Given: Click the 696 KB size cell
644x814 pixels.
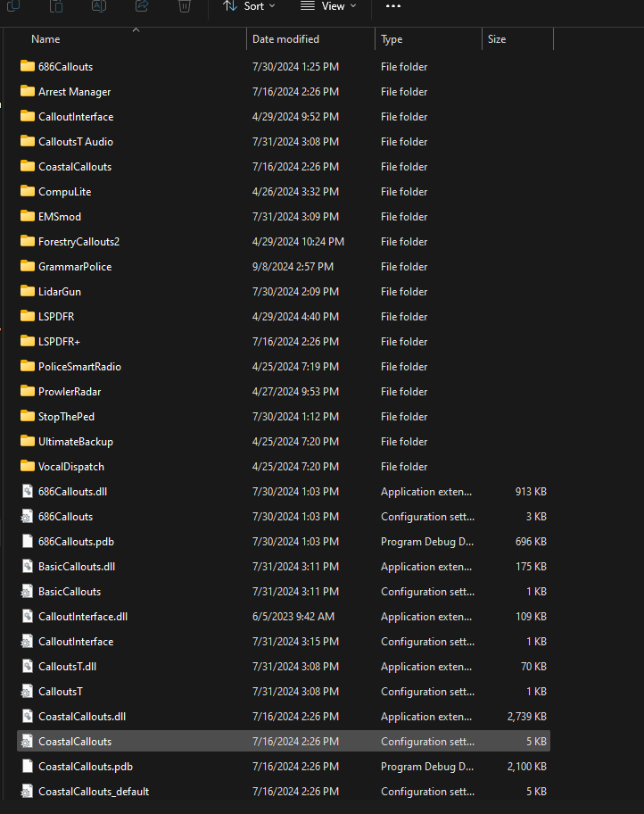Looking at the screenshot, I should click(x=531, y=542).
